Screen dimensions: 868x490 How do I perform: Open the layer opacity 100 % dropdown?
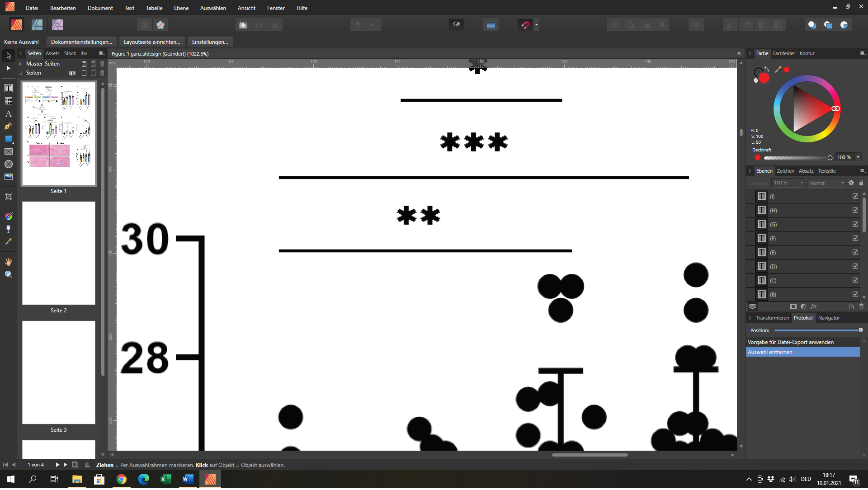[788, 183]
